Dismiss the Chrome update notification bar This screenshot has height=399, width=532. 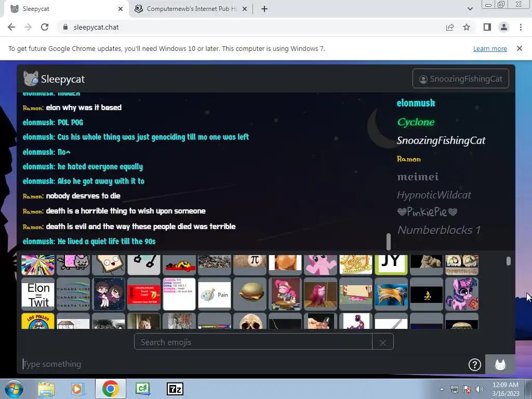tap(519, 48)
